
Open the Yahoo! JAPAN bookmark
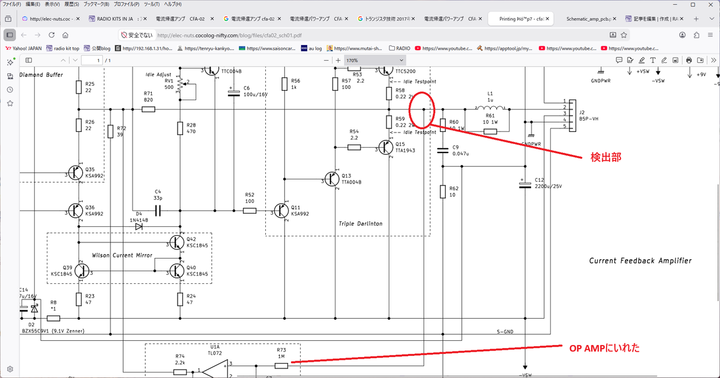coord(23,48)
